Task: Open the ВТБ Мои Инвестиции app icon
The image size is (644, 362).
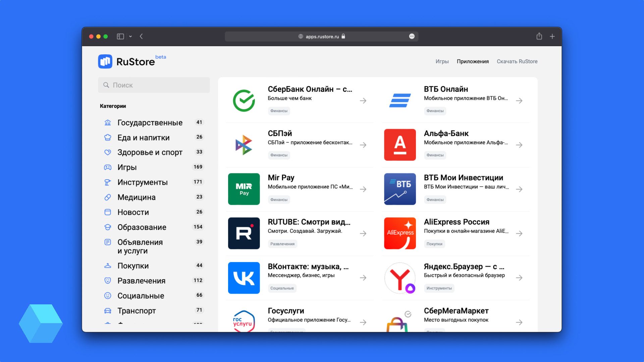Action: (x=400, y=189)
